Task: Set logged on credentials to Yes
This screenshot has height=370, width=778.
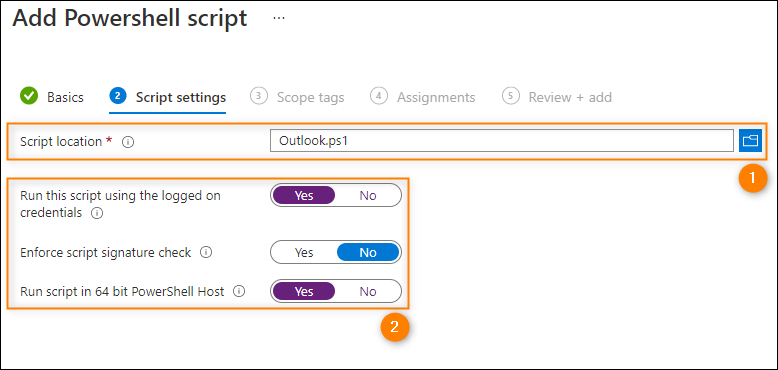Action: tap(304, 195)
